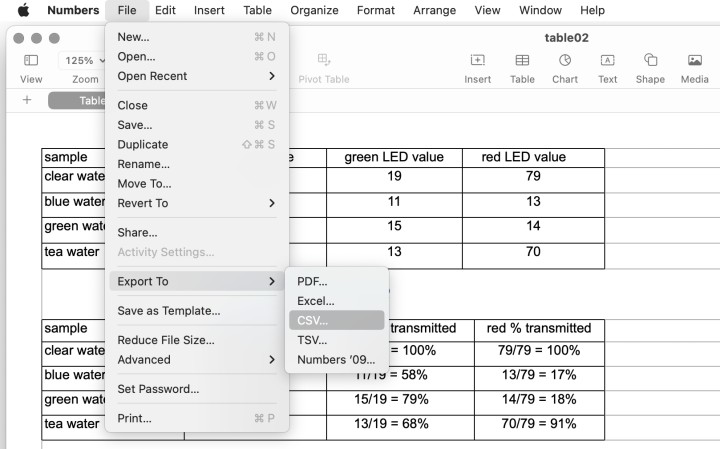The image size is (720, 449).
Task: Open the Numbers application menu
Action: 73,10
